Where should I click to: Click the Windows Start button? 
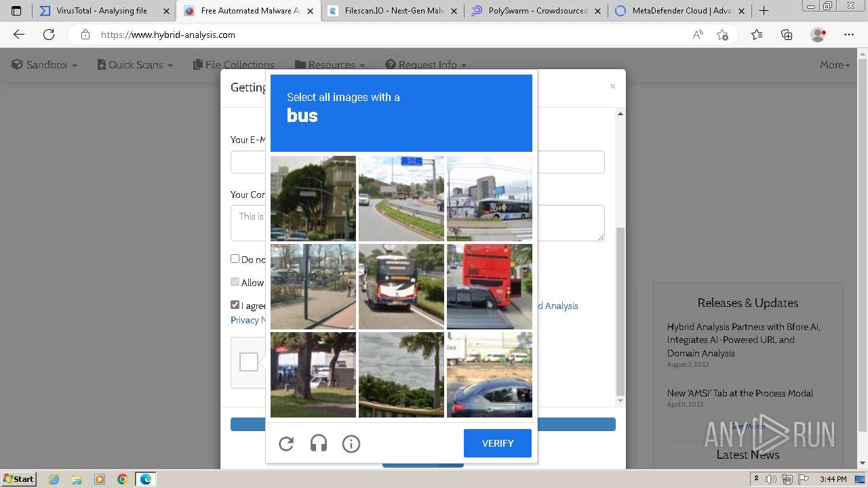(x=19, y=479)
